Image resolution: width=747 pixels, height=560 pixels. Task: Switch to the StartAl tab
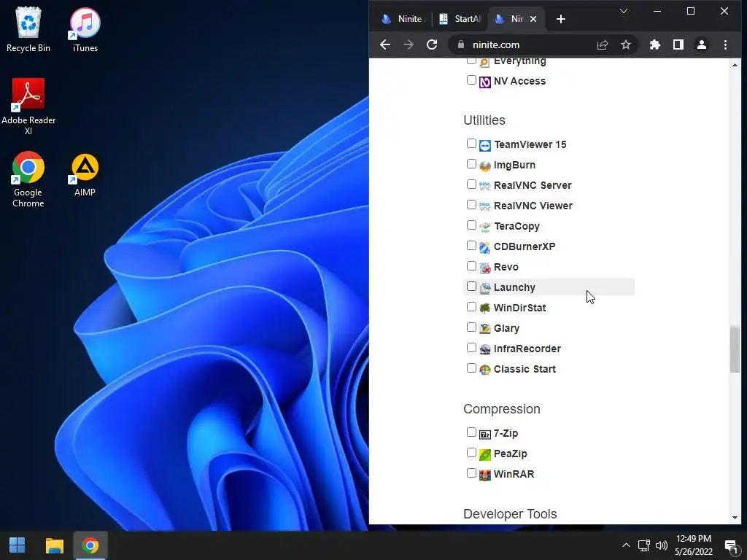coord(460,19)
